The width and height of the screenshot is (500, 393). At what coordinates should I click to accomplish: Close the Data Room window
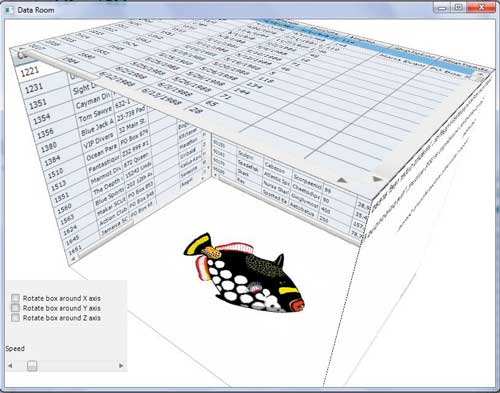point(481,8)
